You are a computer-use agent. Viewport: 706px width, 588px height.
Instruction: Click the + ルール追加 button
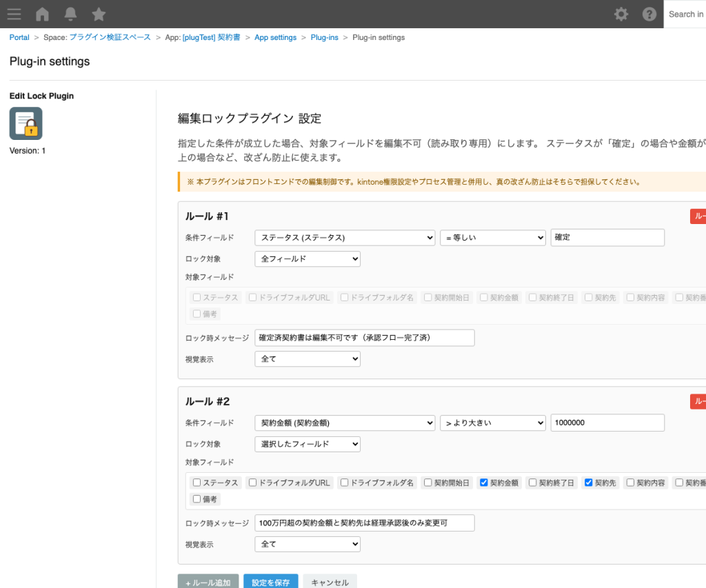click(x=208, y=582)
